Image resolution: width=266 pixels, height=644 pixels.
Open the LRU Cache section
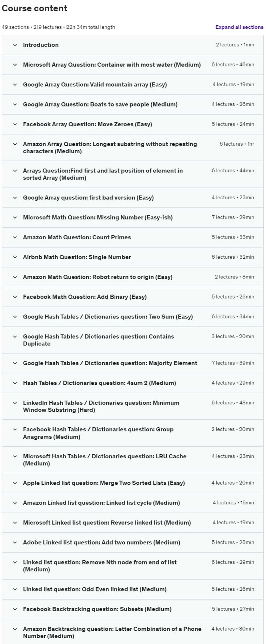[133, 460]
